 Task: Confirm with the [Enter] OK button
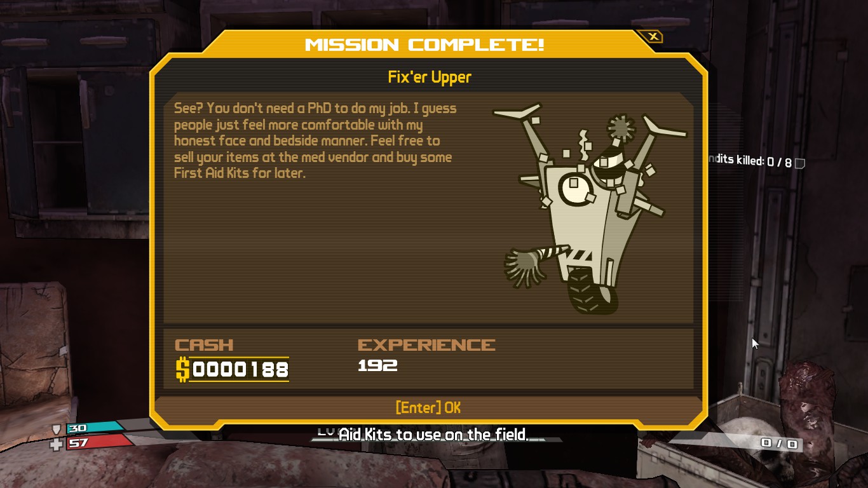[428, 407]
